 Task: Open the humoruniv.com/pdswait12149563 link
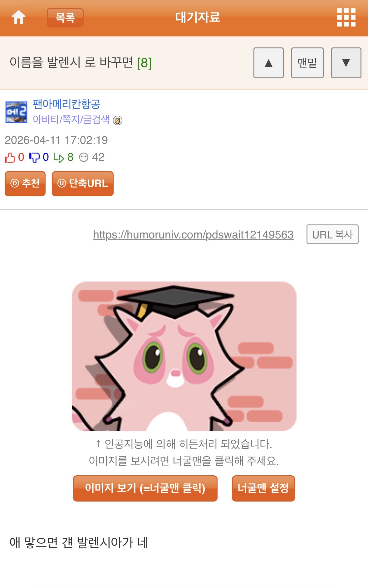tap(193, 235)
